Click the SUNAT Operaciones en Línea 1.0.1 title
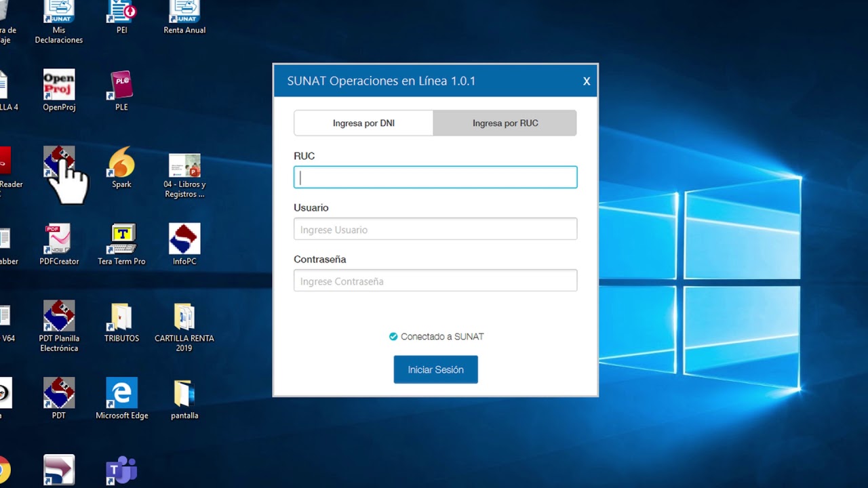 point(381,81)
